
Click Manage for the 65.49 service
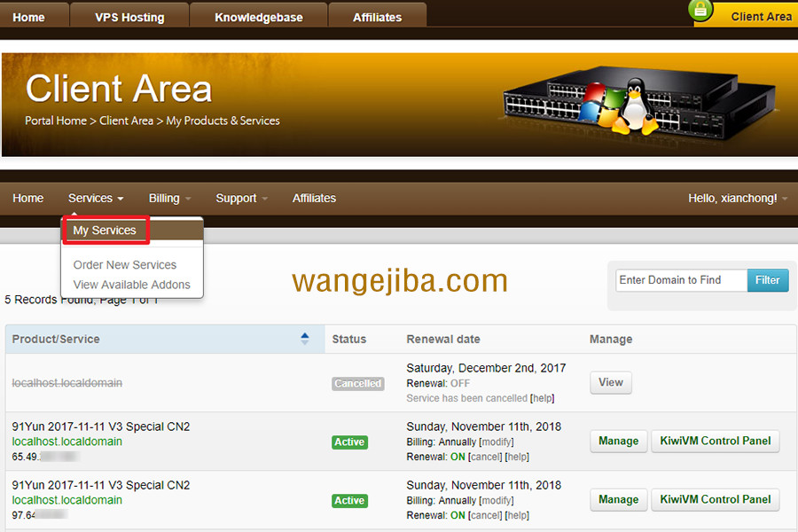click(618, 441)
